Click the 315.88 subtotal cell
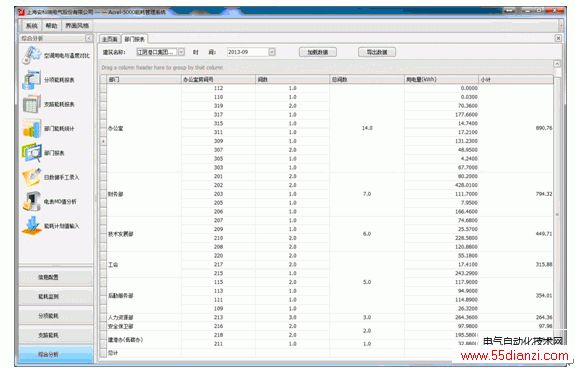Screen dimensions: 575x368 [516, 264]
